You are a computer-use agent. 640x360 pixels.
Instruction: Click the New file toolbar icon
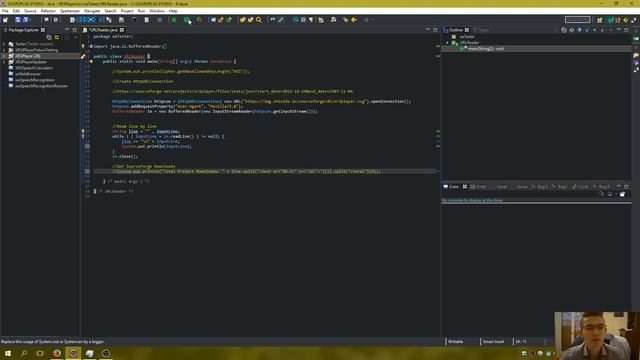point(5,20)
